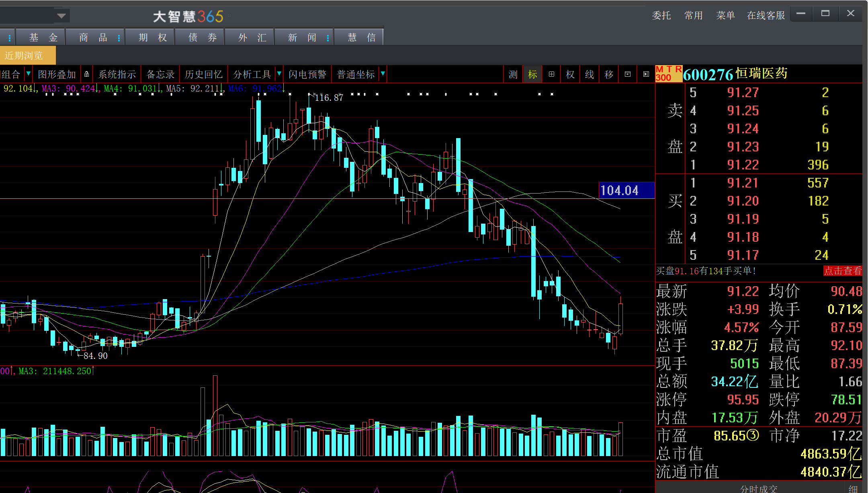Click the 闪电预警 alert button

(307, 74)
